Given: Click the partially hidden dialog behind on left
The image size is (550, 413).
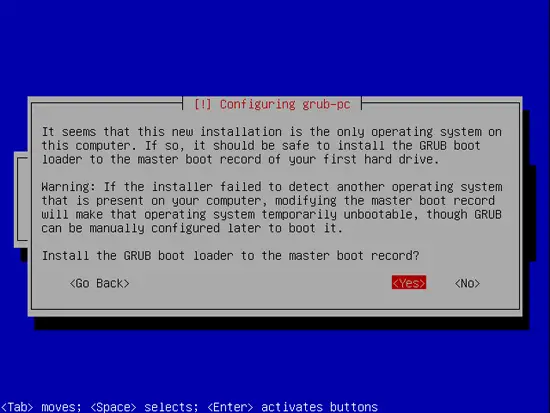Looking at the screenshot, I should click(x=21, y=200).
